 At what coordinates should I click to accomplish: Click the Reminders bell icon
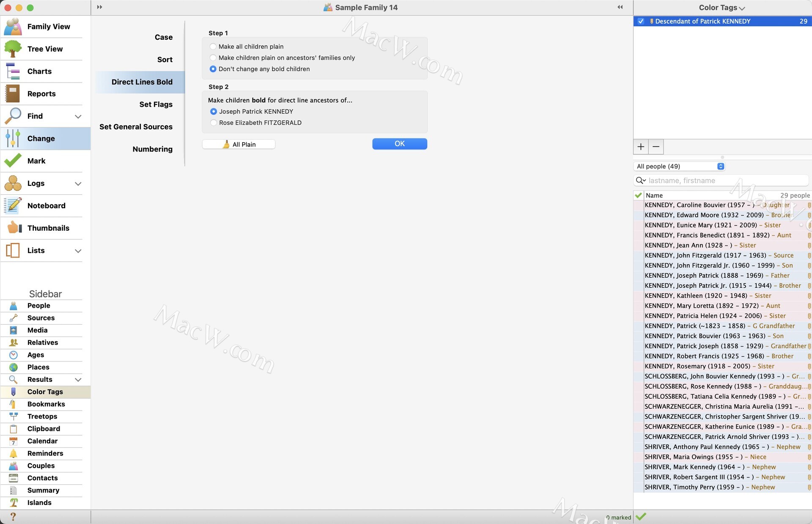(14, 453)
